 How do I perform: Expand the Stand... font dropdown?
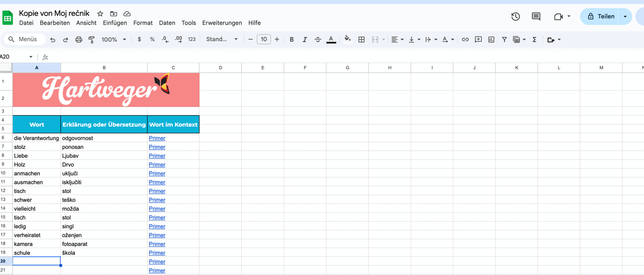click(x=222, y=39)
